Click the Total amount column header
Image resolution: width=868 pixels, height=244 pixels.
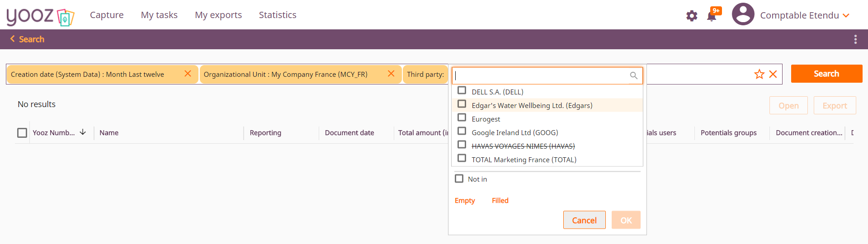[423, 133]
